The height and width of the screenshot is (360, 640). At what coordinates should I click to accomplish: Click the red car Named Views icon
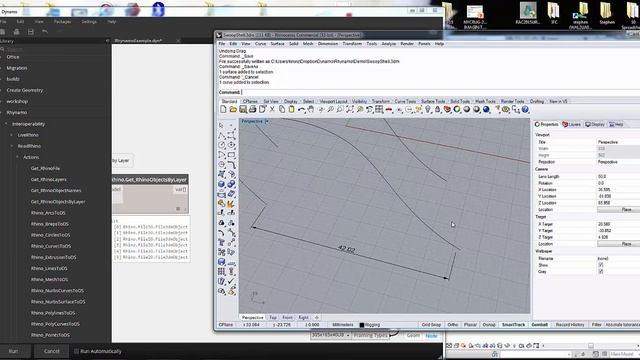(x=389, y=109)
